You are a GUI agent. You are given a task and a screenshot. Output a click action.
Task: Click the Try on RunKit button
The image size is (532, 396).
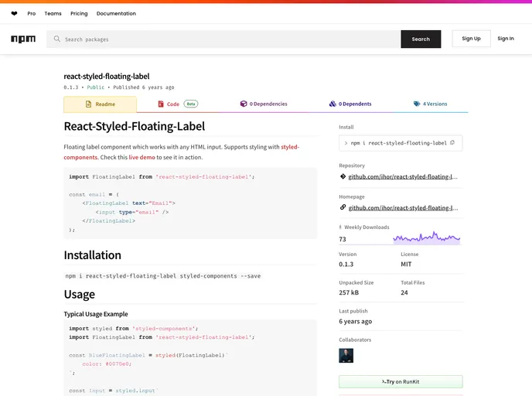pos(401,381)
